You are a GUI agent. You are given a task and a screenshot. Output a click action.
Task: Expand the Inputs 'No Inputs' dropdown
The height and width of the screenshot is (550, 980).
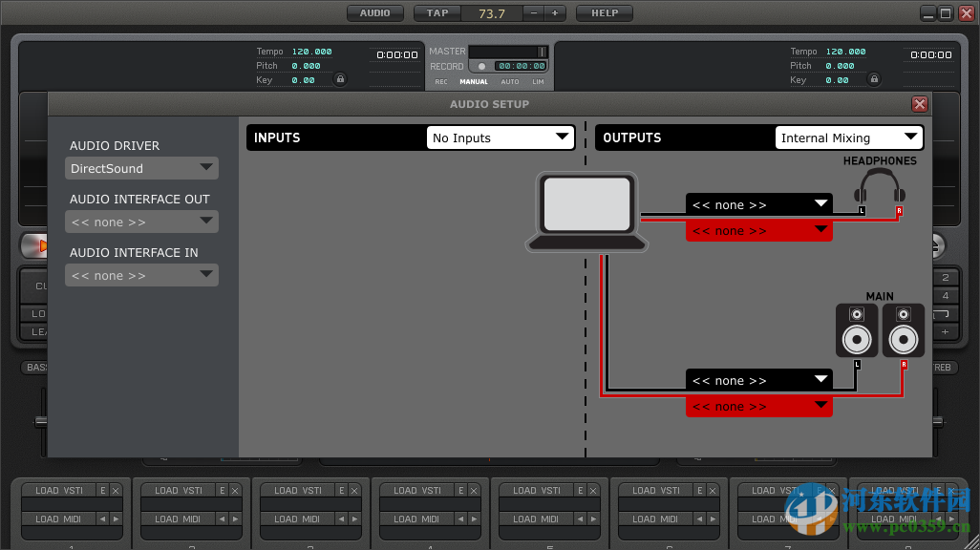[500, 137]
